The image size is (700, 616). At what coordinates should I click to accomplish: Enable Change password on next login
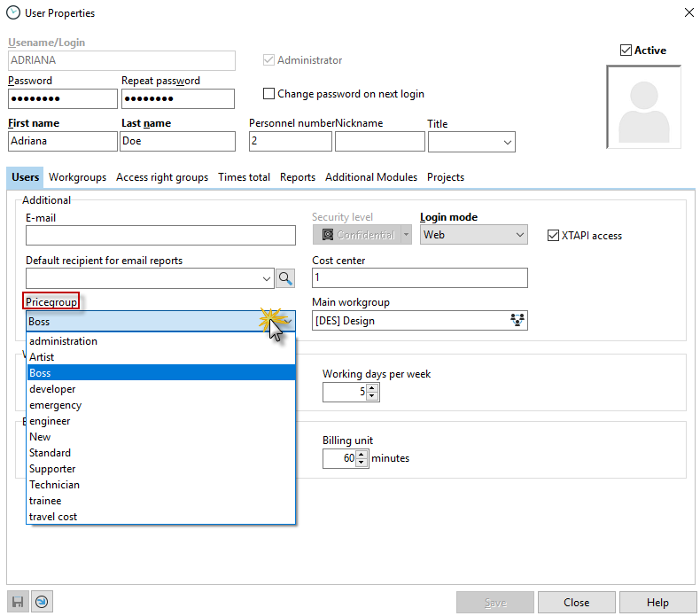click(x=269, y=94)
